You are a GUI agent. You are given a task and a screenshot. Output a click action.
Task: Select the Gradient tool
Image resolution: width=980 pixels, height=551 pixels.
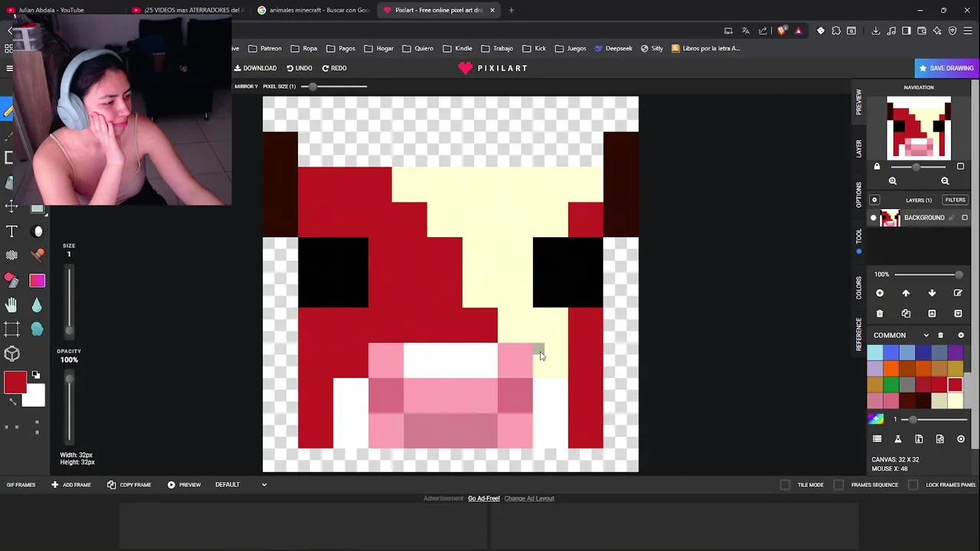(37, 280)
